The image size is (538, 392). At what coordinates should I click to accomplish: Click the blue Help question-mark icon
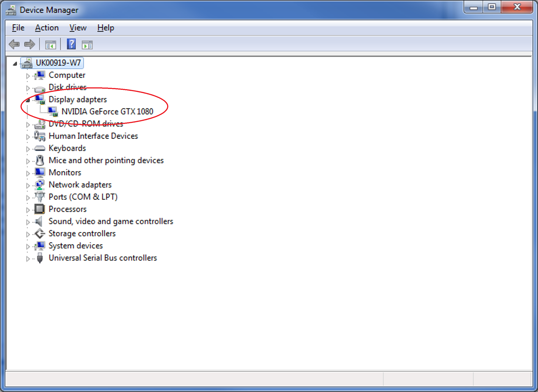click(x=71, y=44)
